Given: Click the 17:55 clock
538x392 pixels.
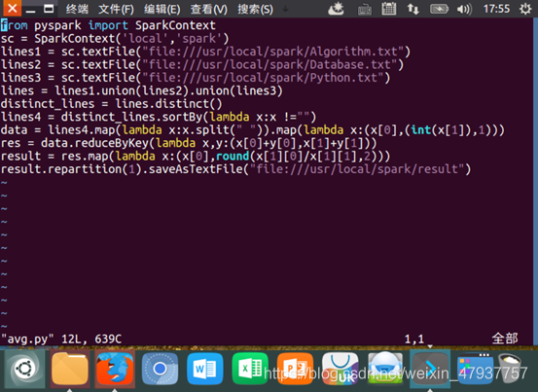Looking at the screenshot, I should click(496, 9).
